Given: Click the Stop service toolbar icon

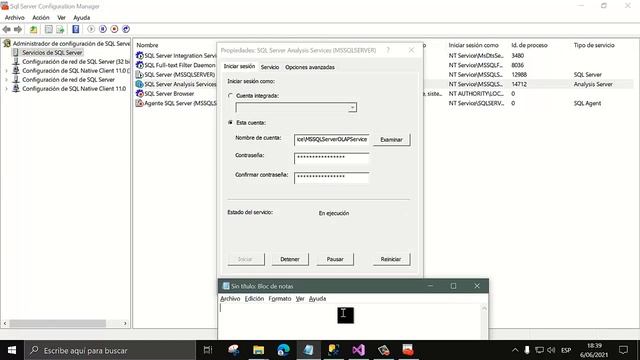Looking at the screenshot, I should coord(114,29).
